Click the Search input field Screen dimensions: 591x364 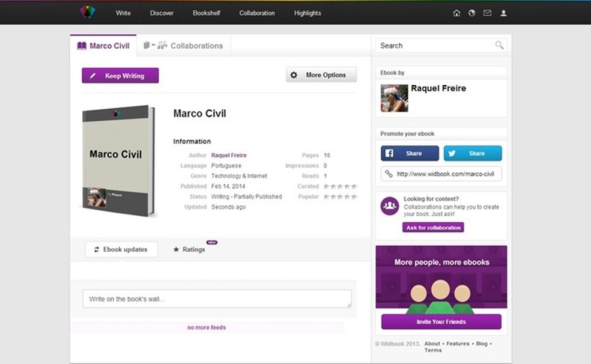tap(441, 46)
